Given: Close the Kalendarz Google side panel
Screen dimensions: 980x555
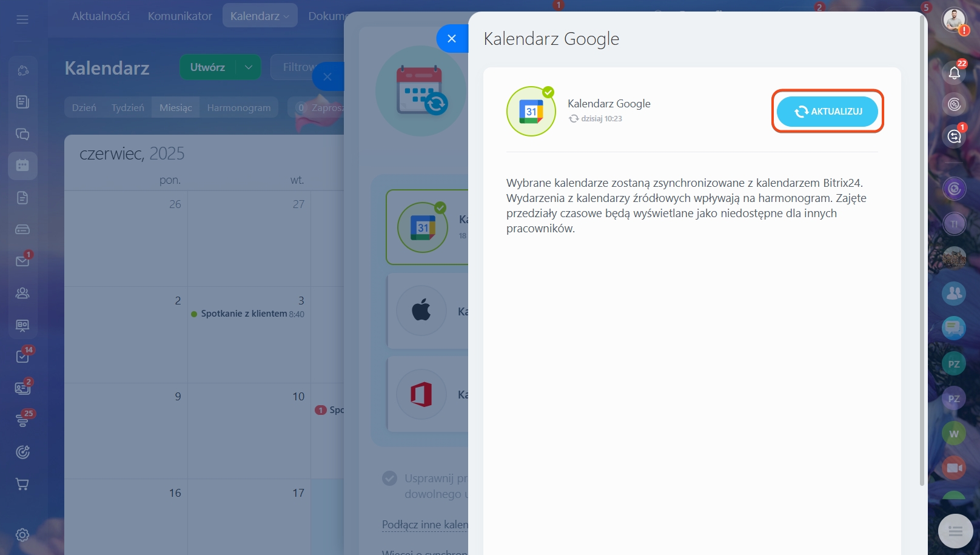Looking at the screenshot, I should (x=452, y=39).
